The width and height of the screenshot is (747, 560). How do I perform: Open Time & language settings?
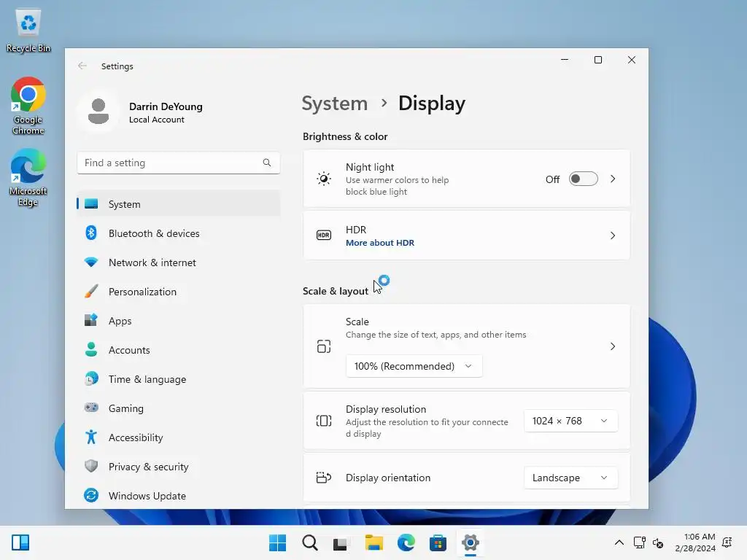pyautogui.click(x=179, y=379)
